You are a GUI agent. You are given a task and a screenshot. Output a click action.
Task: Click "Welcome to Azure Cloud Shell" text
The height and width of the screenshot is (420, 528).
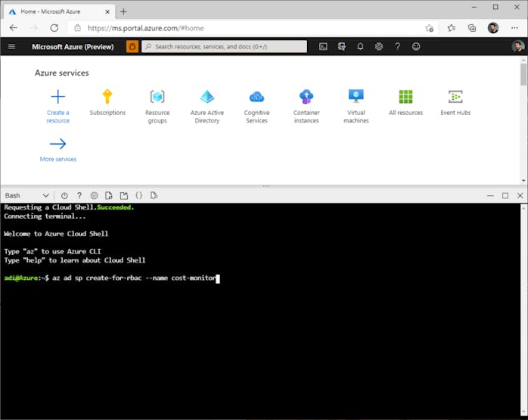[x=56, y=234]
